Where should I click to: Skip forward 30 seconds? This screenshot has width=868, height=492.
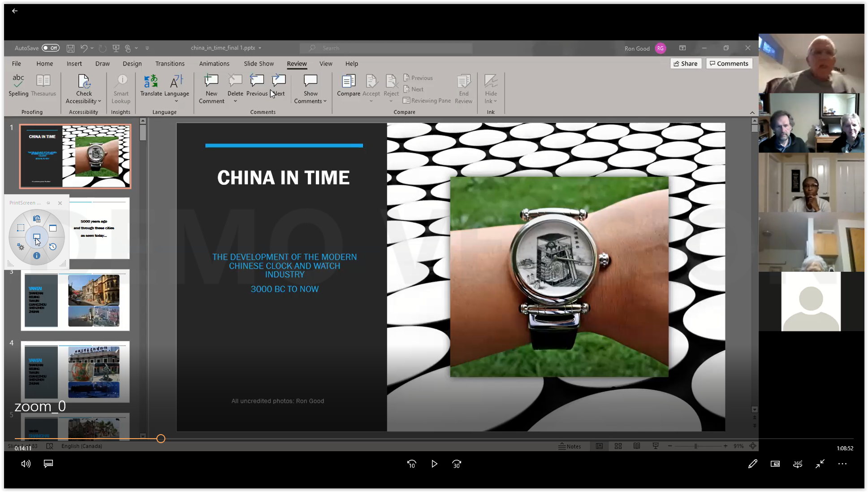pyautogui.click(x=457, y=464)
